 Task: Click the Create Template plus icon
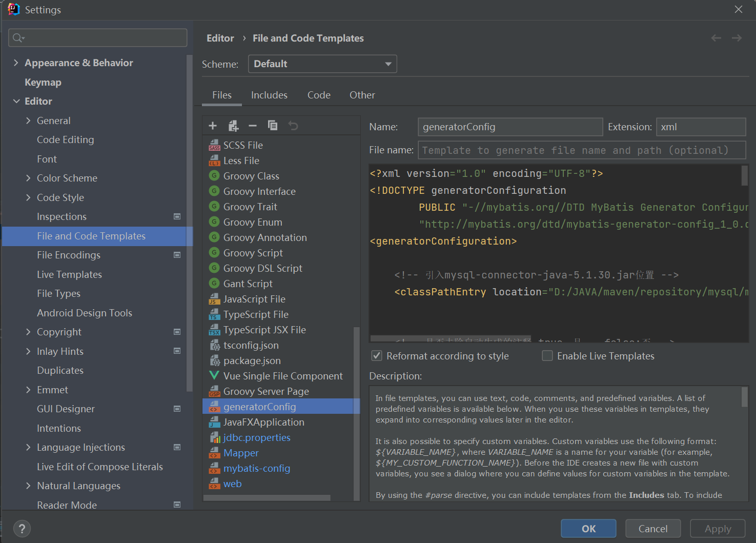pos(213,126)
